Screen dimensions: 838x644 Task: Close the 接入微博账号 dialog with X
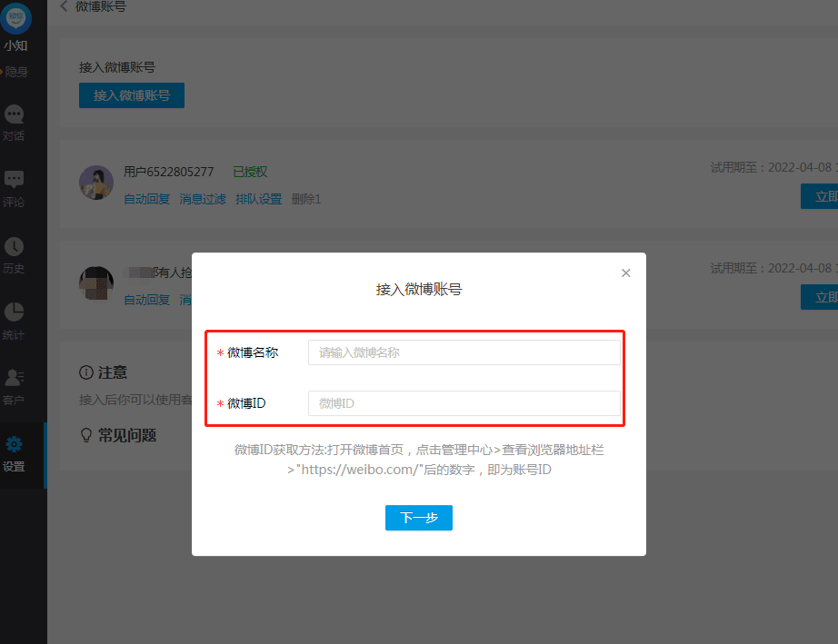pyautogui.click(x=626, y=272)
